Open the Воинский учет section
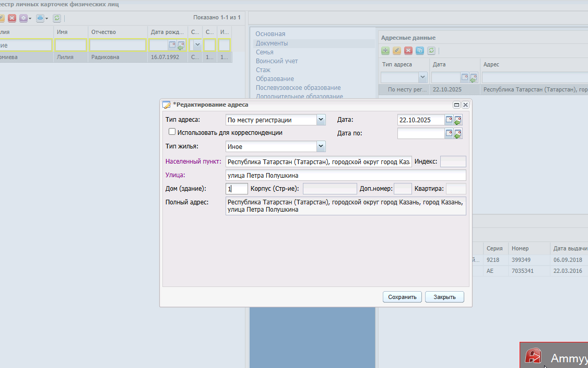Screen dimensions: 588x368 (x=277, y=61)
